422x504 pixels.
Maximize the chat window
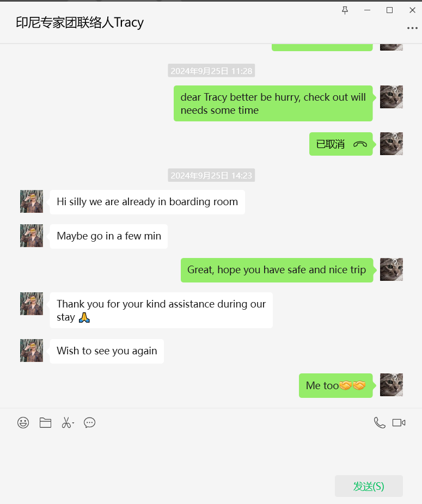pos(389,10)
